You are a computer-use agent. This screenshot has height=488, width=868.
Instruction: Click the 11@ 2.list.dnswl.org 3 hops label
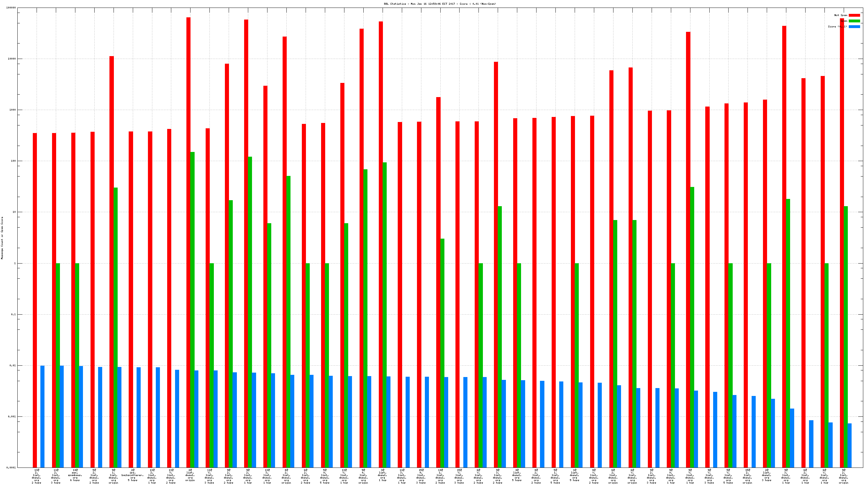point(56,476)
